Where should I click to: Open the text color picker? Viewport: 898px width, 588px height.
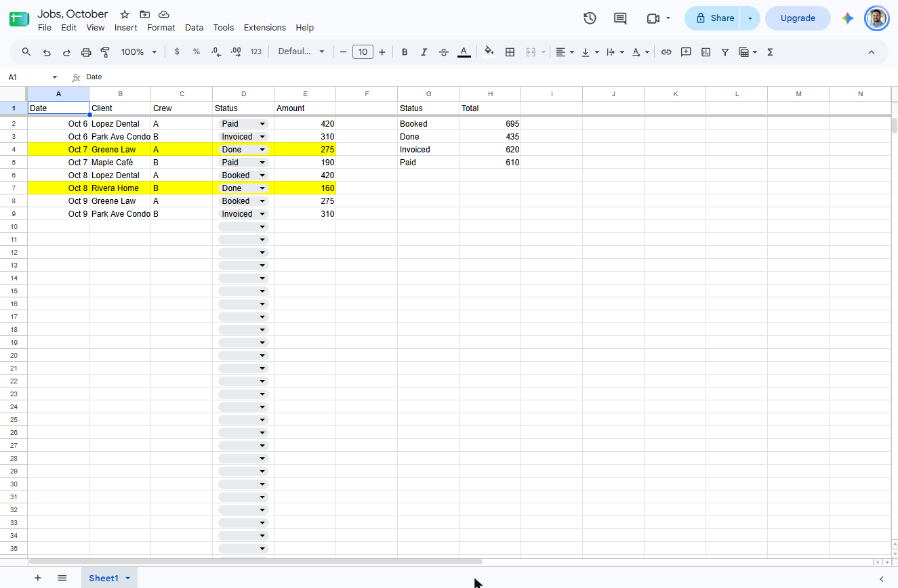pyautogui.click(x=464, y=52)
